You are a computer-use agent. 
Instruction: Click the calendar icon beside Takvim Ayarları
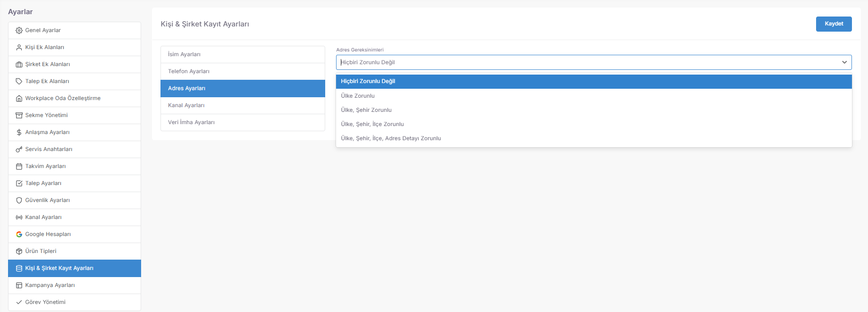19,166
